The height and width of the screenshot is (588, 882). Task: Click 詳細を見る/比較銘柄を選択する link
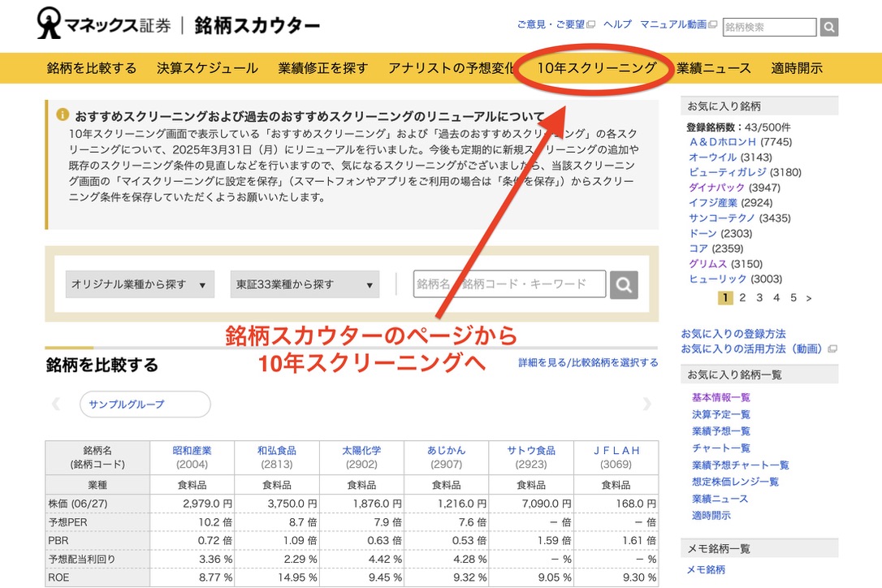tap(588, 363)
